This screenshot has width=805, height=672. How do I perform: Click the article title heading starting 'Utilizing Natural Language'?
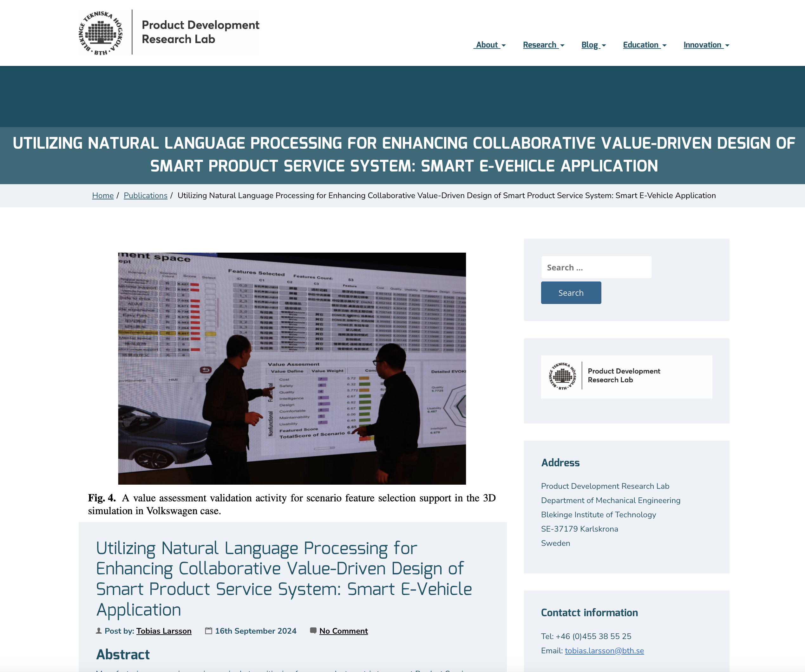(284, 578)
